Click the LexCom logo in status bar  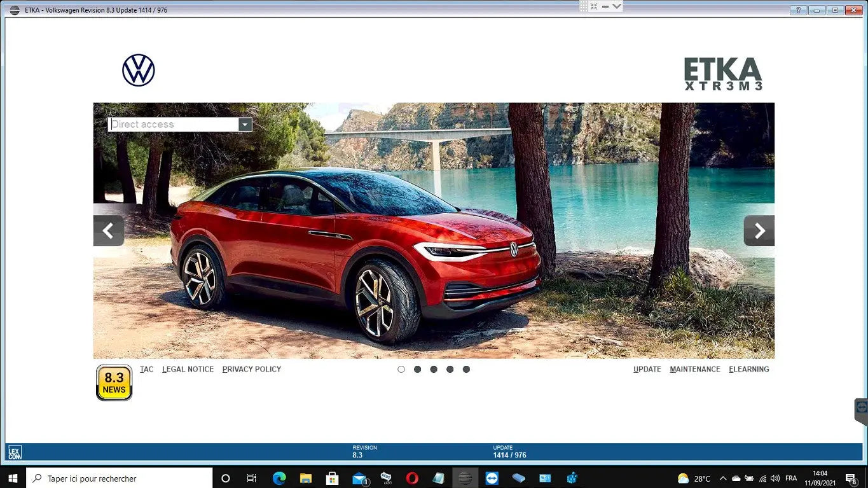[x=15, y=452]
